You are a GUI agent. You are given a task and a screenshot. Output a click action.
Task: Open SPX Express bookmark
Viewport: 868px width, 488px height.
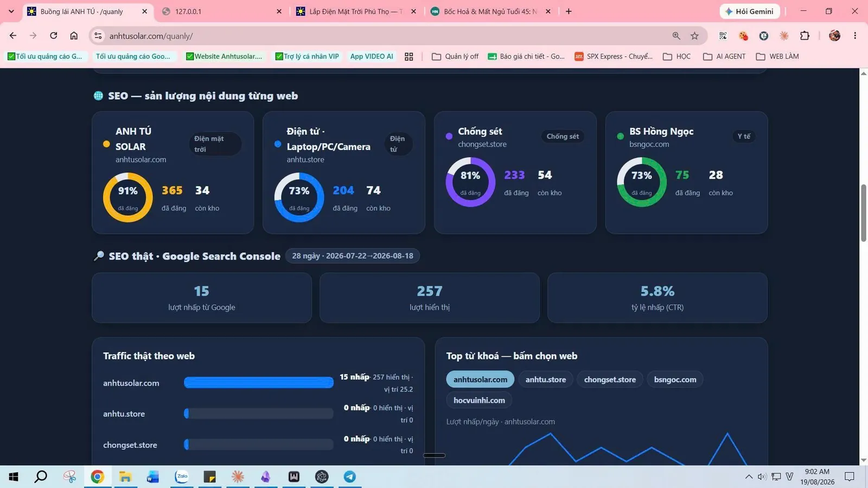(x=614, y=56)
